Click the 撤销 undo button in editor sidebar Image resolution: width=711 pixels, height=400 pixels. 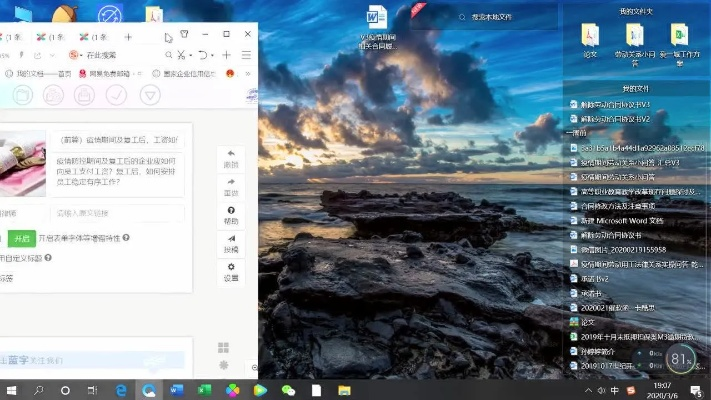tap(231, 158)
